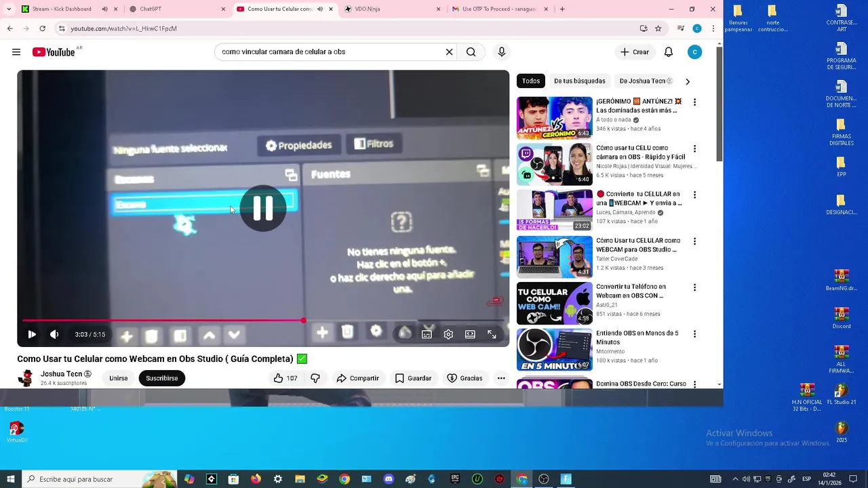The width and height of the screenshot is (868, 488).
Task: Click the magnifier search button
Action: (x=471, y=52)
